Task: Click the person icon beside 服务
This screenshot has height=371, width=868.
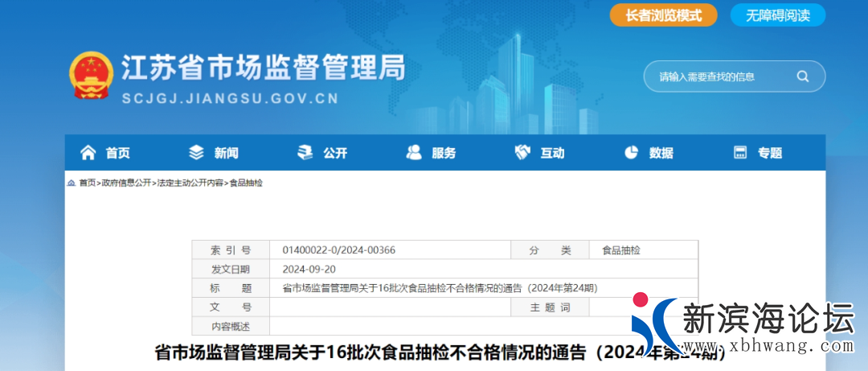Action: pyautogui.click(x=414, y=153)
